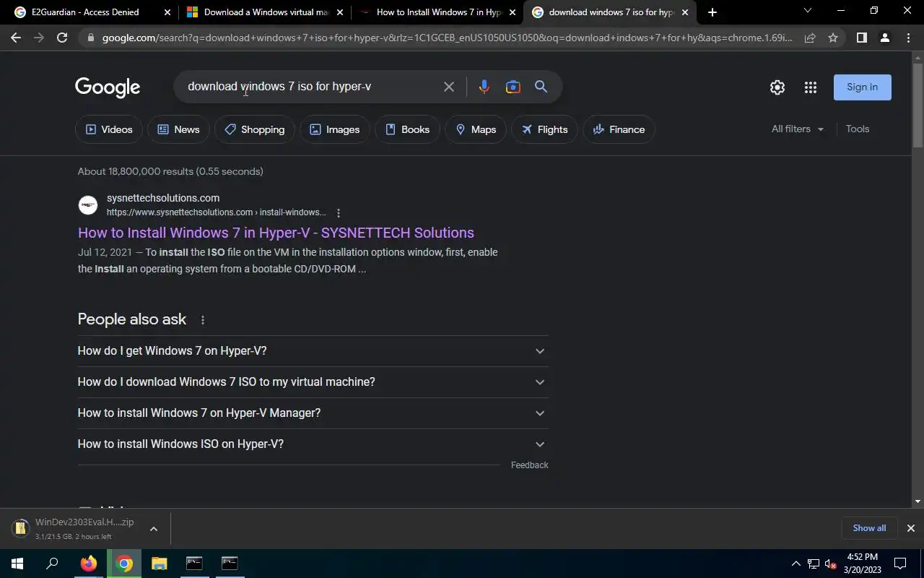Expand 'How to install Windows 7 on Hyper-V Manager?'
Viewport: 924px width, 578px height.
coord(313,413)
